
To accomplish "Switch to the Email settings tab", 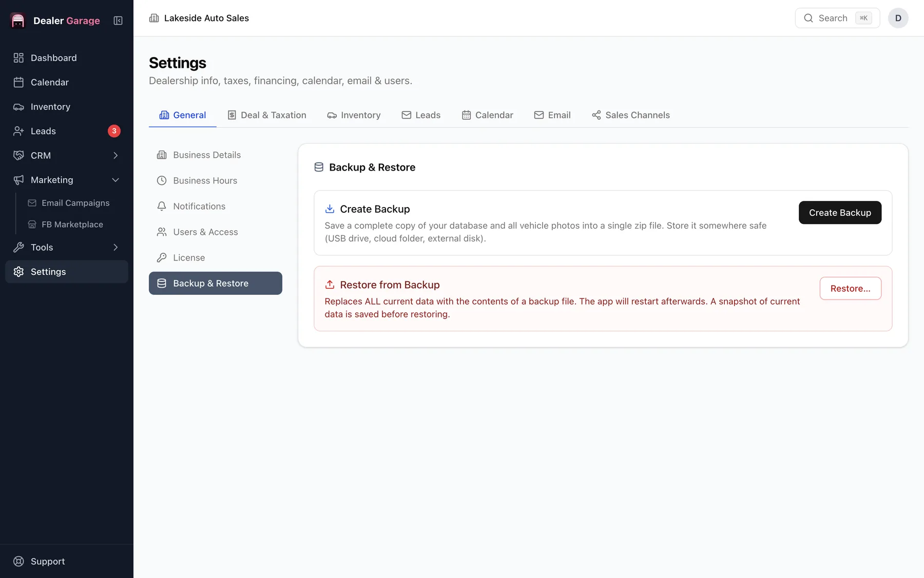I will coord(552,115).
